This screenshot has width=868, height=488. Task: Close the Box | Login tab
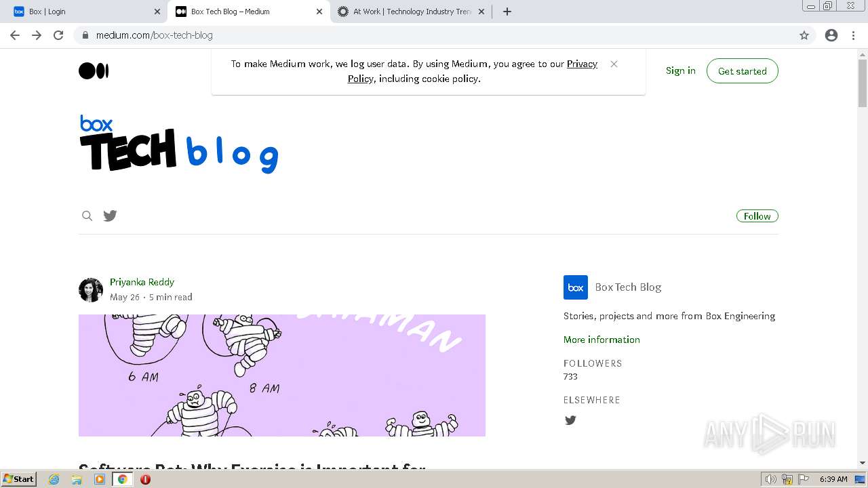coord(157,12)
